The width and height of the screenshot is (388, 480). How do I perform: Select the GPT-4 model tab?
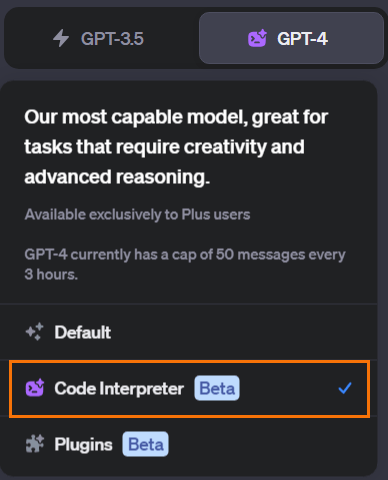point(291,38)
